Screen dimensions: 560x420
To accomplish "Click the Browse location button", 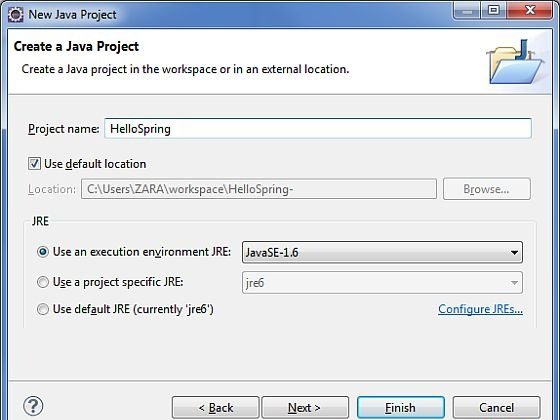I will 487,189.
